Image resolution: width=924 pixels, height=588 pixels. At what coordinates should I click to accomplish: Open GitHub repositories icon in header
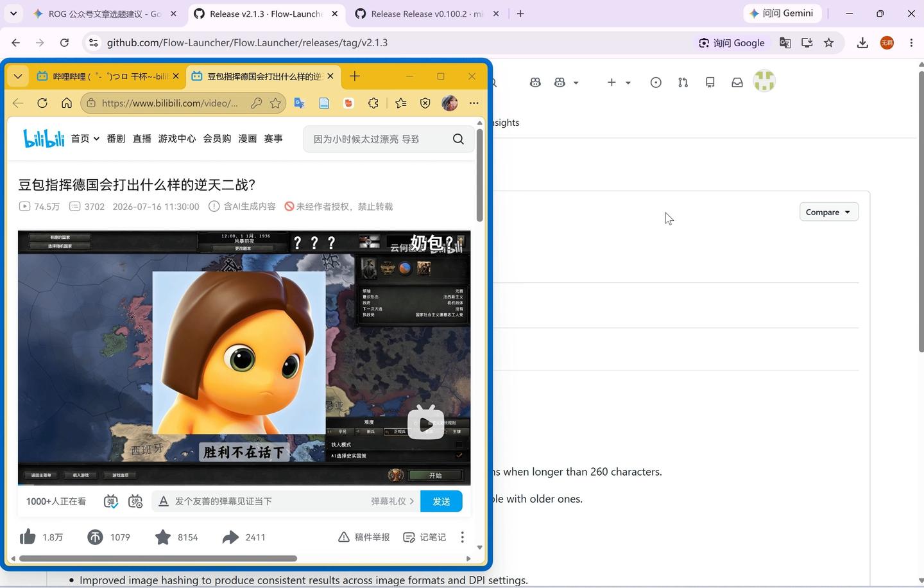(710, 82)
